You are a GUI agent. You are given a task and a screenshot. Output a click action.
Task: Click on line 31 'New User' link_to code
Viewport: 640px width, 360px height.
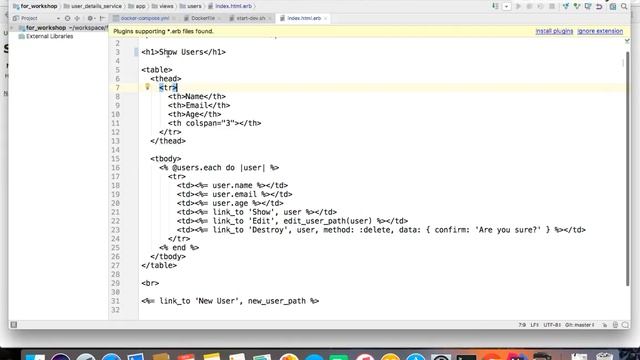[230, 301]
